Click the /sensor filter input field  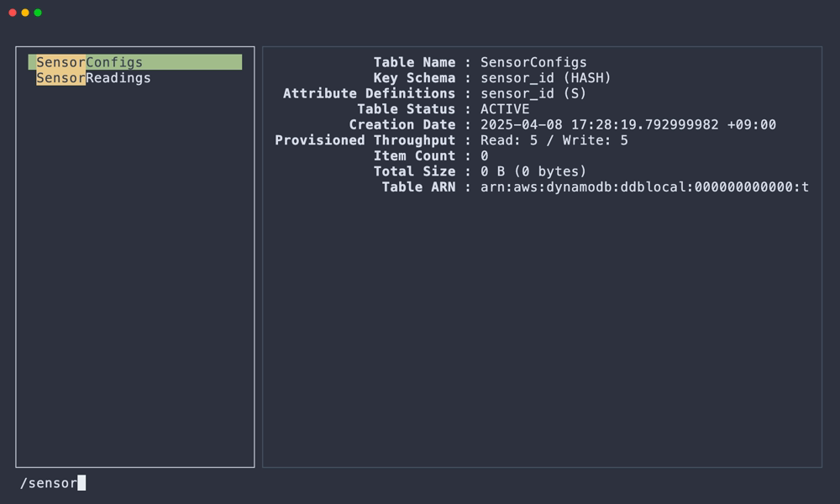[x=50, y=483]
